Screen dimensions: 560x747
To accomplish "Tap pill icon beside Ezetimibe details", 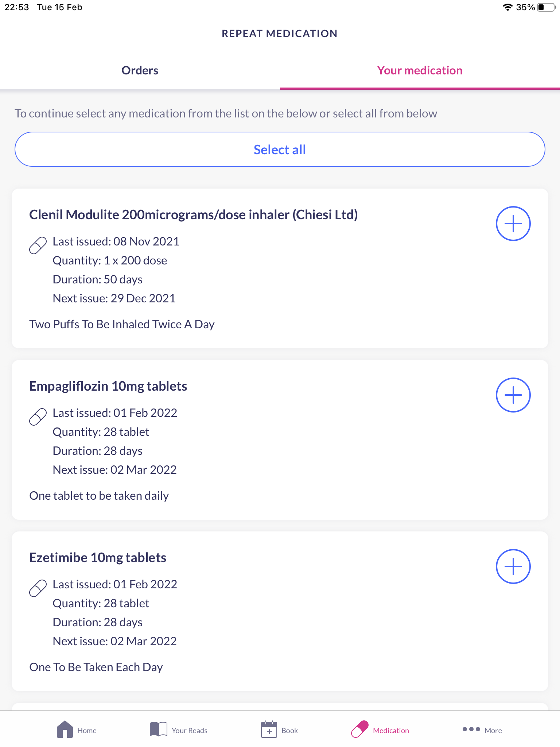I will (x=38, y=588).
